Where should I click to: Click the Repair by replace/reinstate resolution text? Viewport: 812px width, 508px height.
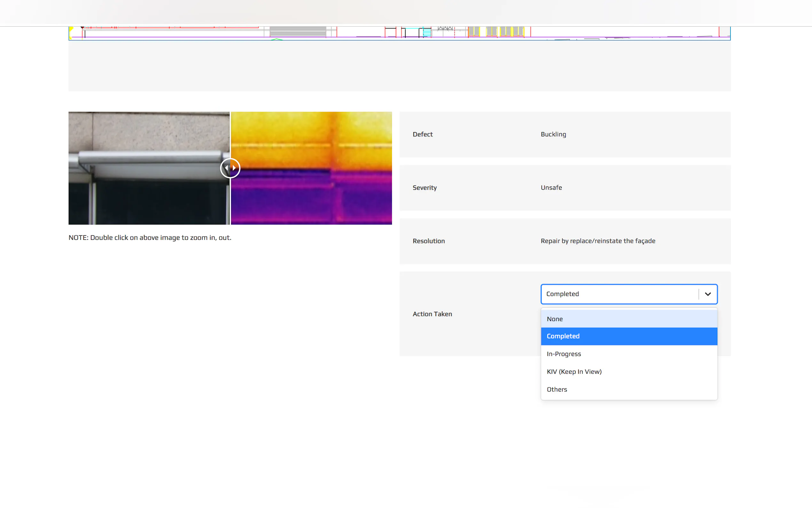(597, 241)
